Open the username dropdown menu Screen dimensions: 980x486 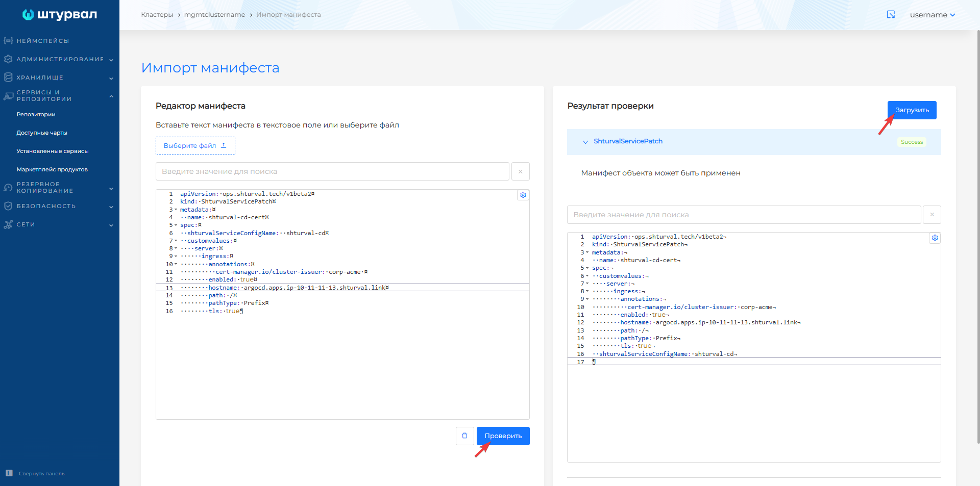point(933,15)
